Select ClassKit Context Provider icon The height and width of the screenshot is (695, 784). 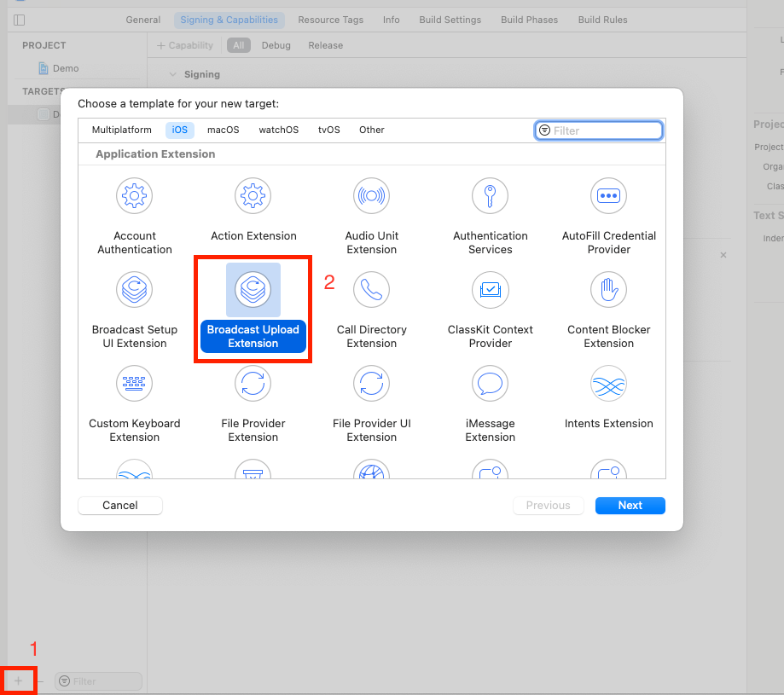point(490,289)
